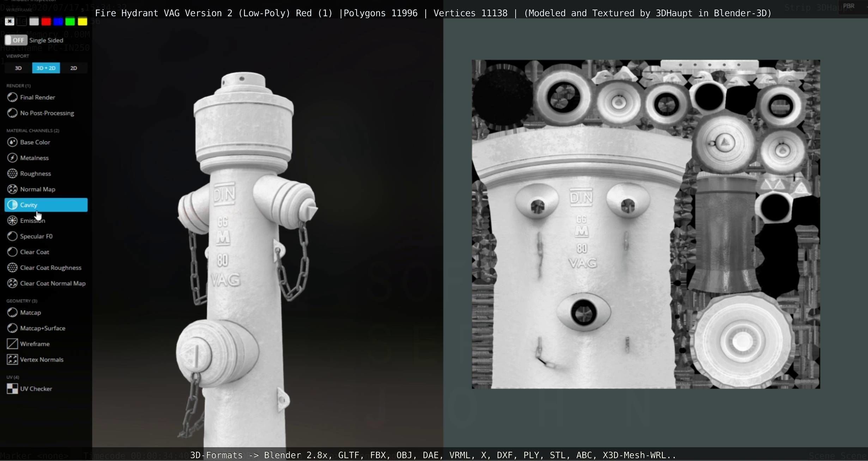This screenshot has height=461, width=868.
Task: Pick the yellow wireframe color
Action: tap(82, 22)
